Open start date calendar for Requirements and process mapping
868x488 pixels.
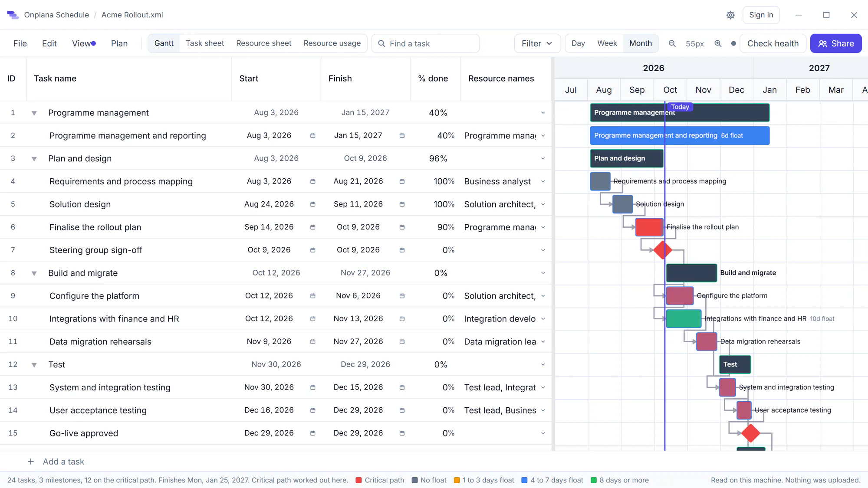click(312, 181)
